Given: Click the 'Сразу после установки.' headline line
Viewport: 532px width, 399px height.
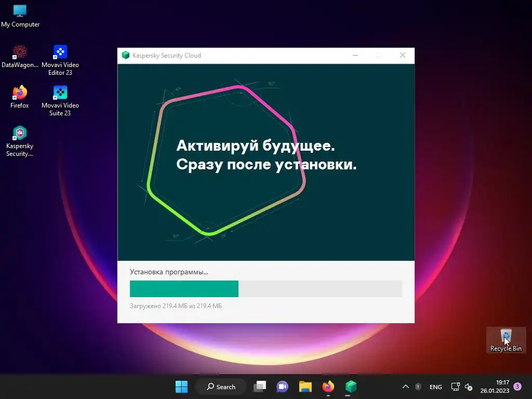Looking at the screenshot, I should pos(267,165).
